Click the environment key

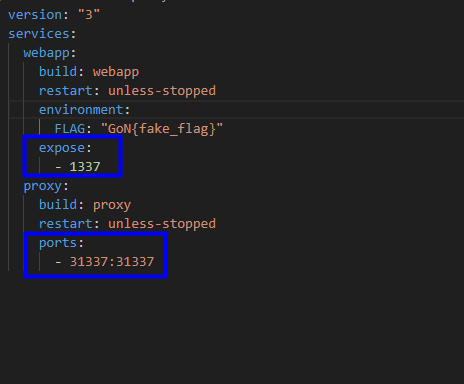[x=81, y=110]
